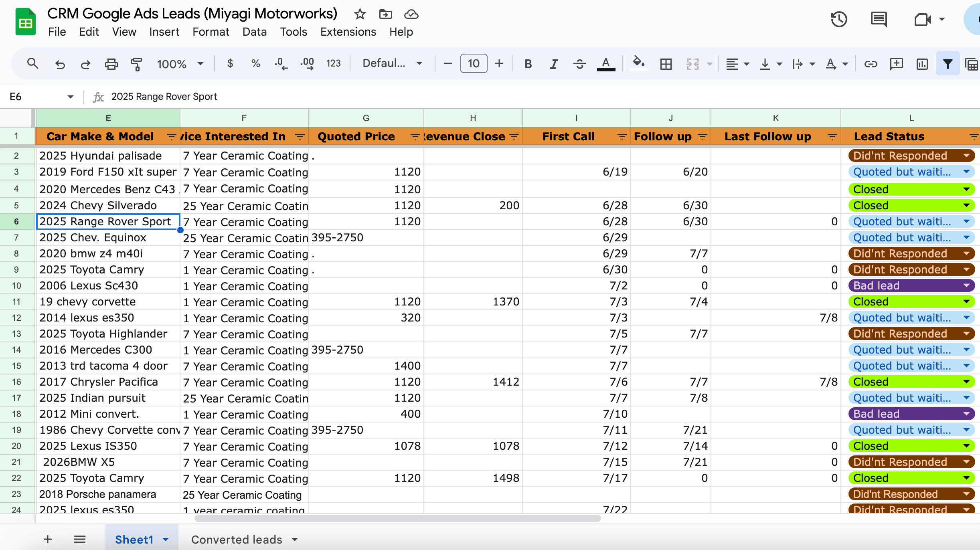Move the document to a folder
This screenshot has width=980, height=550.
click(x=385, y=14)
